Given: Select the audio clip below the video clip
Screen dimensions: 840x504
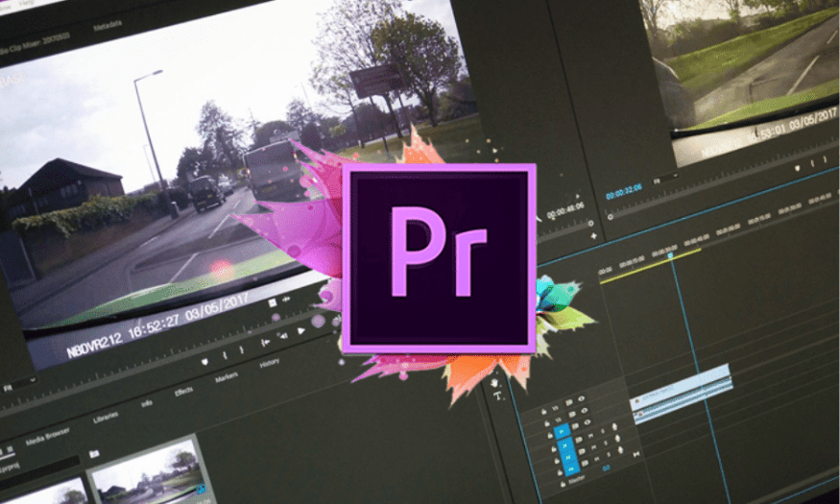Looking at the screenshot, I should 684,401.
